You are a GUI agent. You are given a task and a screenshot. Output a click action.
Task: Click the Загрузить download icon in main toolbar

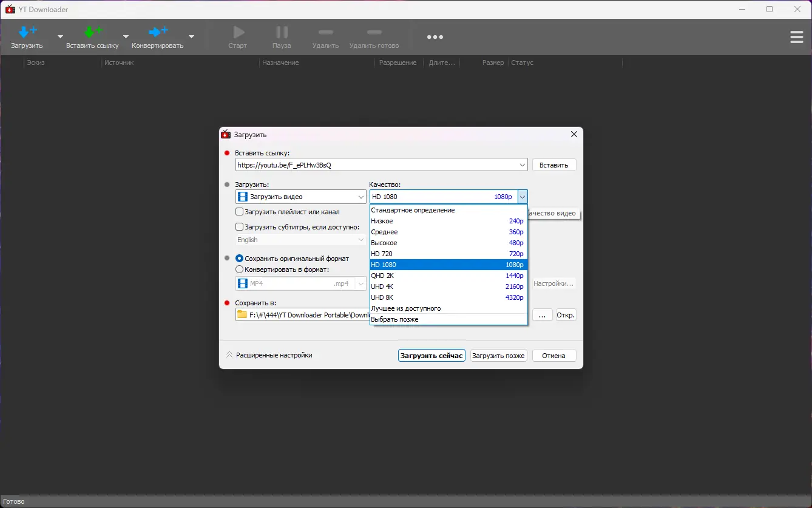click(27, 32)
